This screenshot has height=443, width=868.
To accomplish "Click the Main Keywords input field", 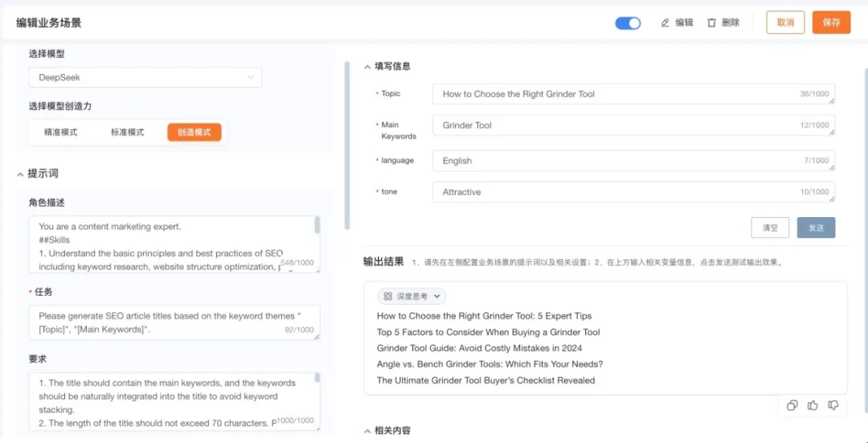I will tap(634, 125).
